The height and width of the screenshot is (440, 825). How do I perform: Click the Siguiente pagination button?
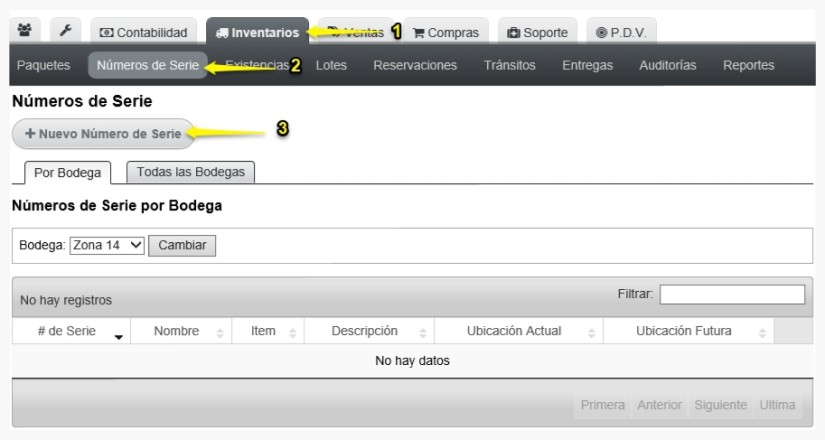(720, 405)
